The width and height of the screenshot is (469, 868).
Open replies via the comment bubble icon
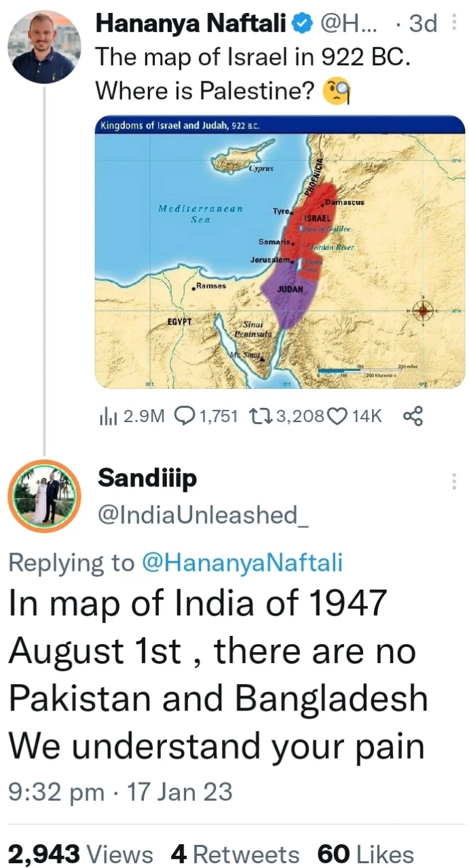point(184,415)
